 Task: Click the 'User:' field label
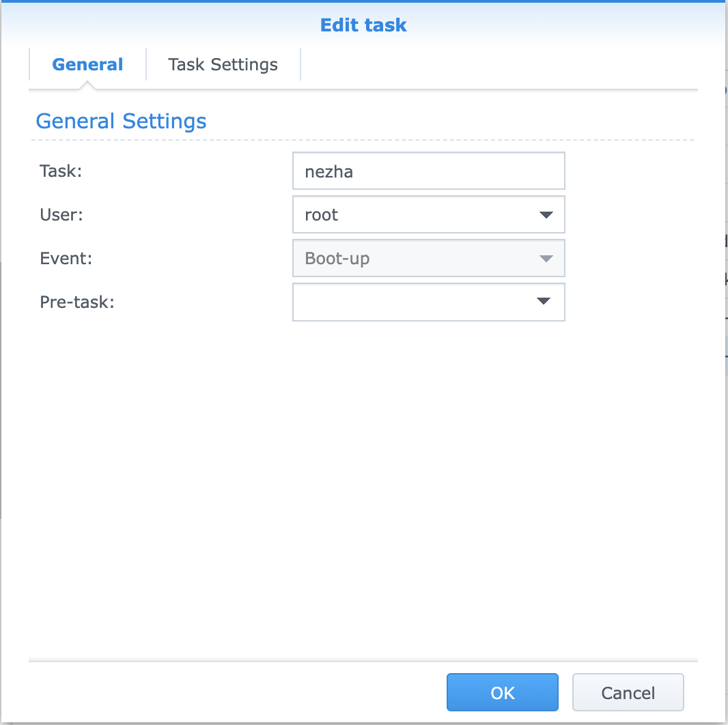click(61, 215)
